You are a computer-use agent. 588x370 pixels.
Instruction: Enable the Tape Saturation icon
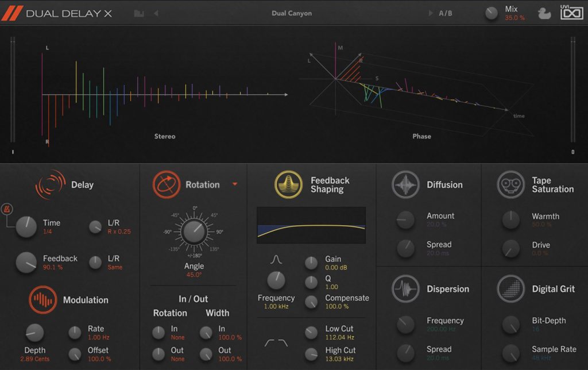tap(510, 184)
